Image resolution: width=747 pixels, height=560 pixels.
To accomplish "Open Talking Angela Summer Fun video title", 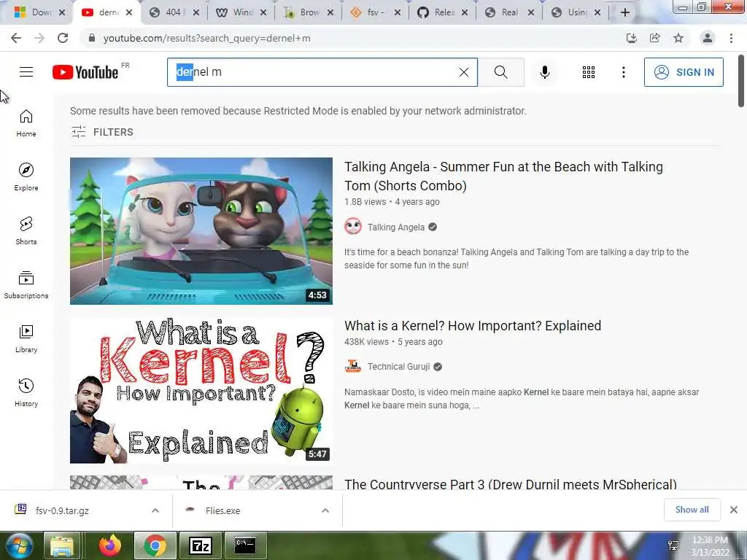I will pyautogui.click(x=503, y=176).
